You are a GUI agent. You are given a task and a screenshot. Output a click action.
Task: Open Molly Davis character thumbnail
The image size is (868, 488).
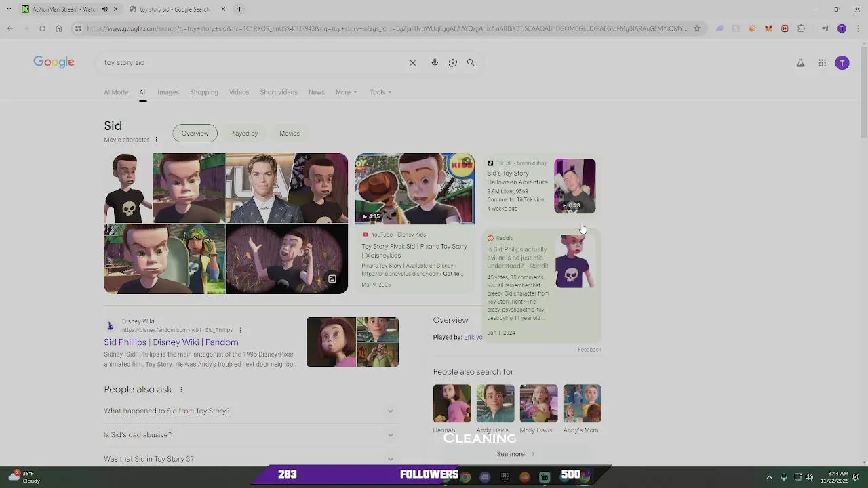click(x=539, y=403)
